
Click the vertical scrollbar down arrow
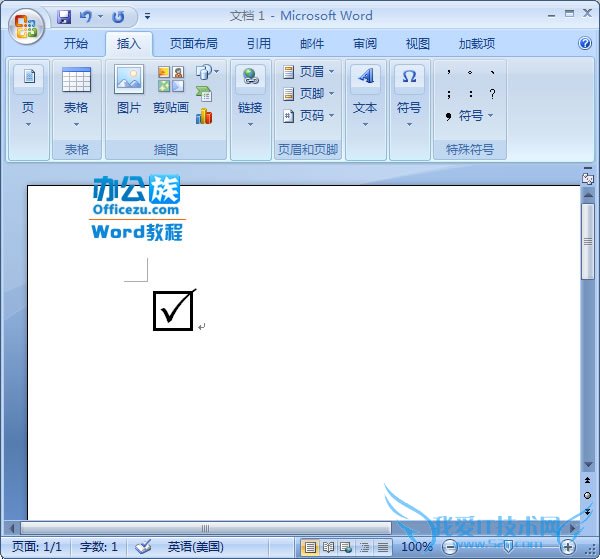pyautogui.click(x=588, y=465)
